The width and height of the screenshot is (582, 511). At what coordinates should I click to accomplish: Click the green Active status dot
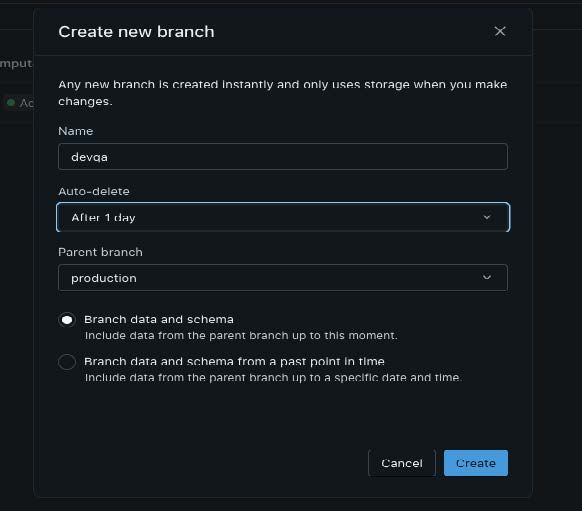(11, 102)
